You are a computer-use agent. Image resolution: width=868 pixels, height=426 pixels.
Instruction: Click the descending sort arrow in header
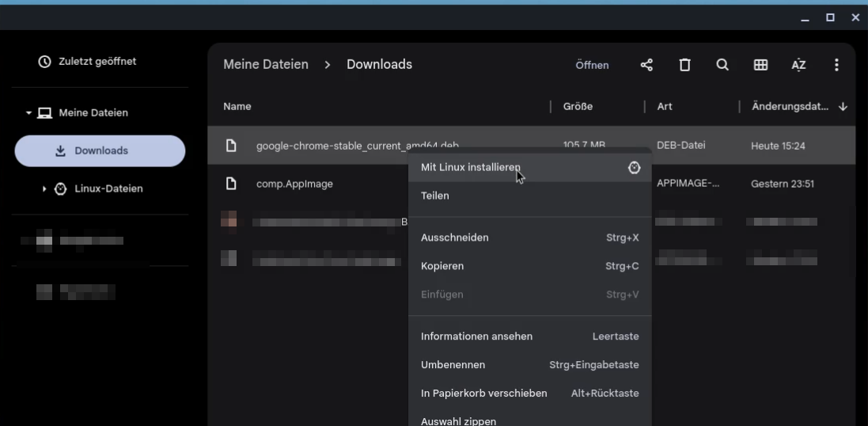843,106
